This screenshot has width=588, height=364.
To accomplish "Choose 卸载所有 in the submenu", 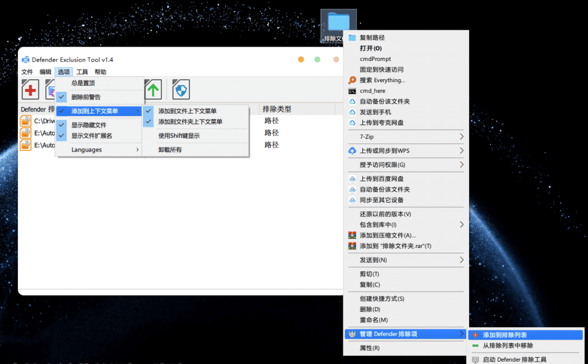I will [x=195, y=150].
